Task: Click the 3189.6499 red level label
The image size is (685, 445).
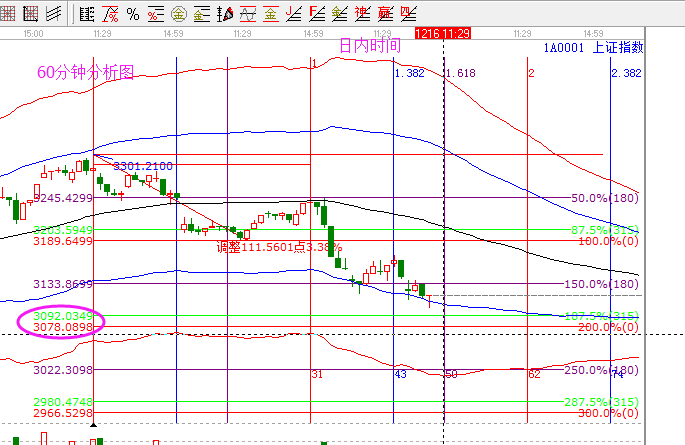Action: point(63,241)
